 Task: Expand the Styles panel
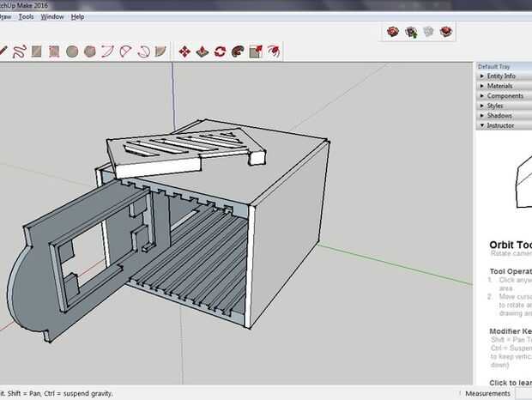504,106
